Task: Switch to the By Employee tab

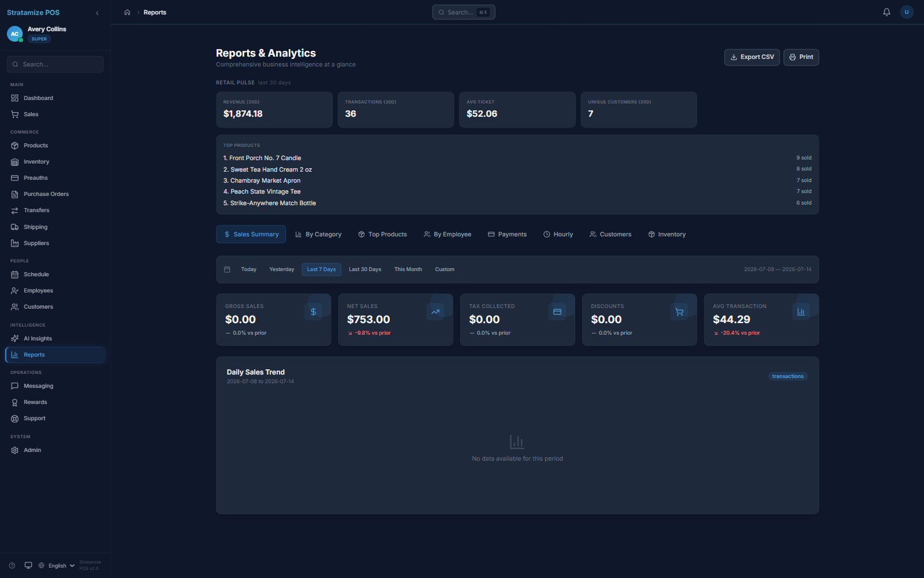Action: (448, 234)
